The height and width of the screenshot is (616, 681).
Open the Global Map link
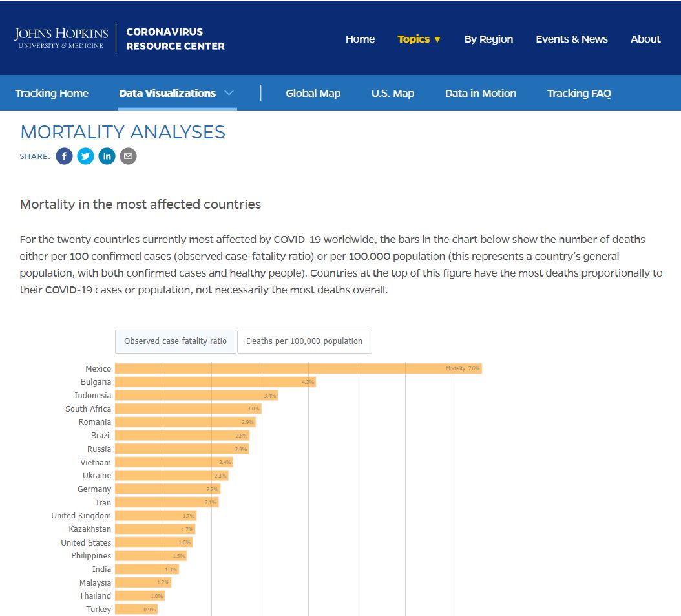tap(313, 93)
